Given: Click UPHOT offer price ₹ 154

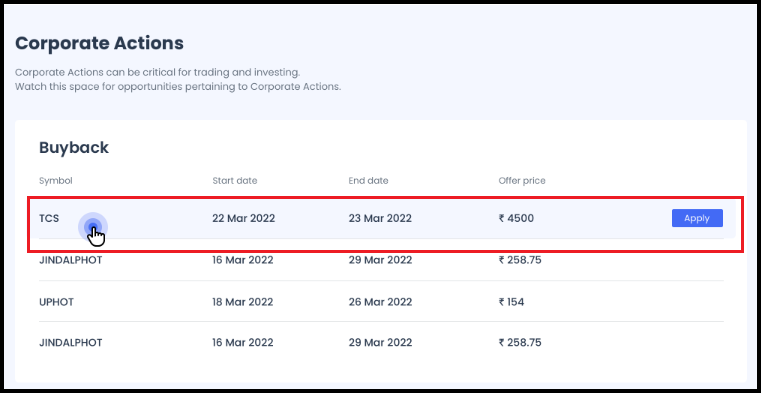Looking at the screenshot, I should tap(512, 302).
